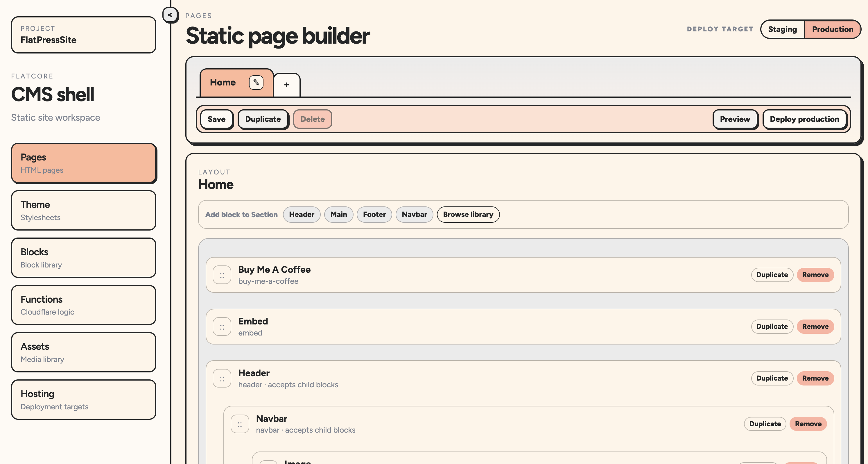Duplicate the Buy Me A Coffee block

coord(772,275)
